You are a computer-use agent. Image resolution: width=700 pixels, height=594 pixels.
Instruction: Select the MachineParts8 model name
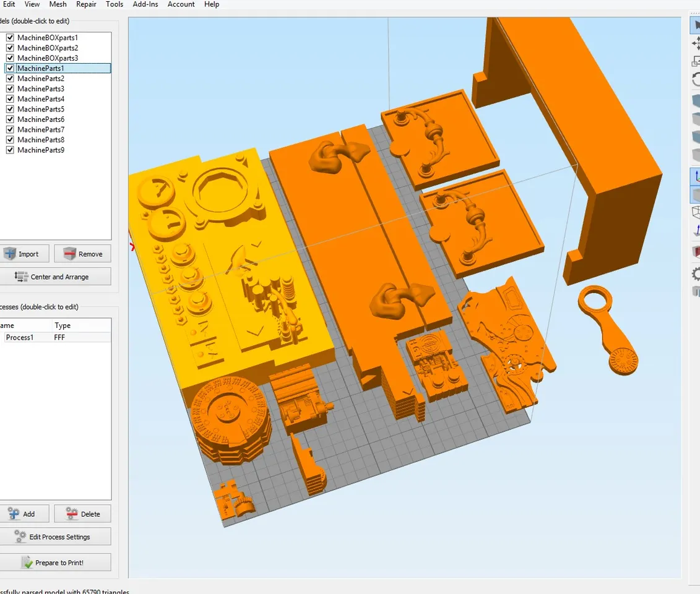[41, 140]
